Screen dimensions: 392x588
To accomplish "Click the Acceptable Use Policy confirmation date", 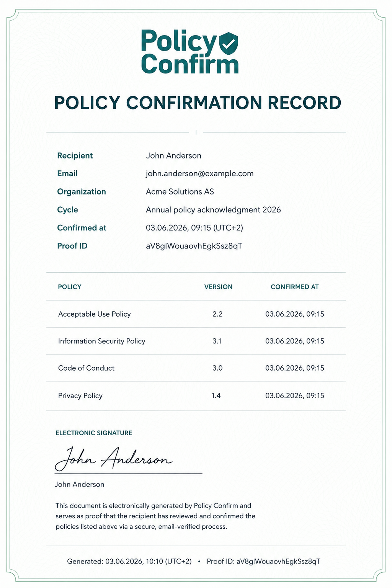I will click(295, 314).
